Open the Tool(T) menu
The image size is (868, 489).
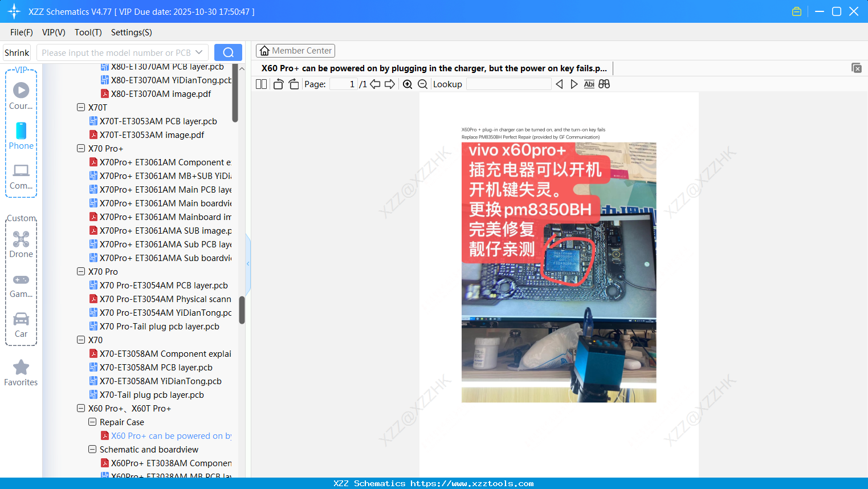click(x=88, y=32)
